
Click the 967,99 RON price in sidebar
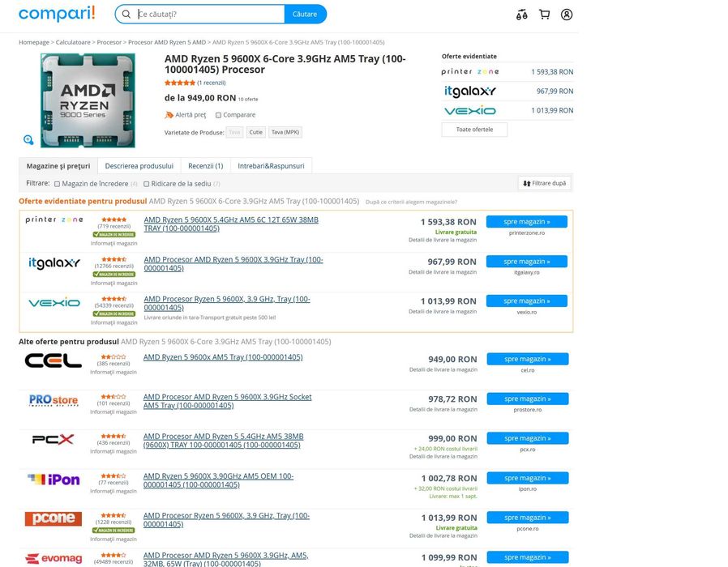click(x=555, y=92)
